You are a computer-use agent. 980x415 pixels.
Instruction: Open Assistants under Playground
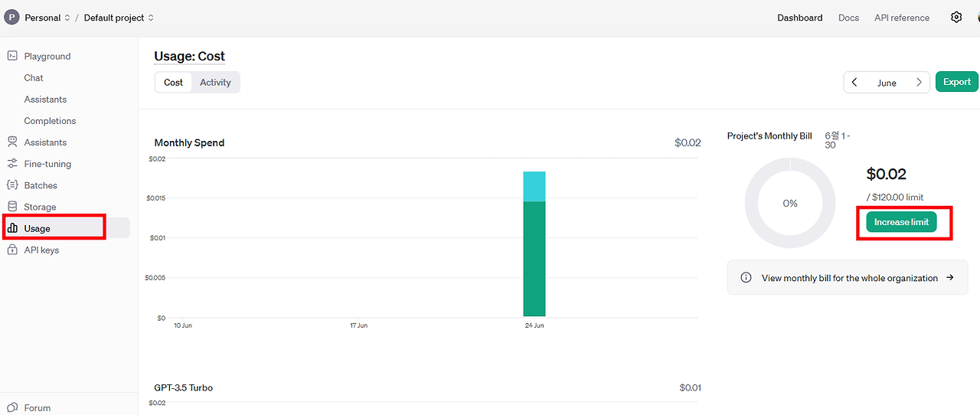(45, 99)
